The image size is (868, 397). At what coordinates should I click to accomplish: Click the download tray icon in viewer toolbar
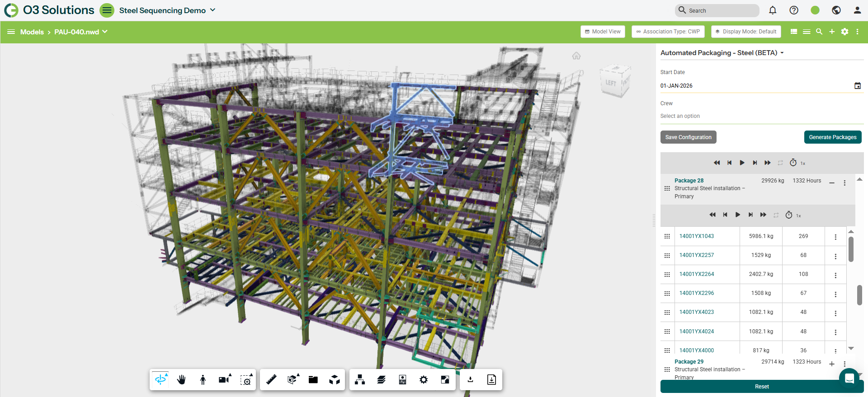(x=470, y=380)
